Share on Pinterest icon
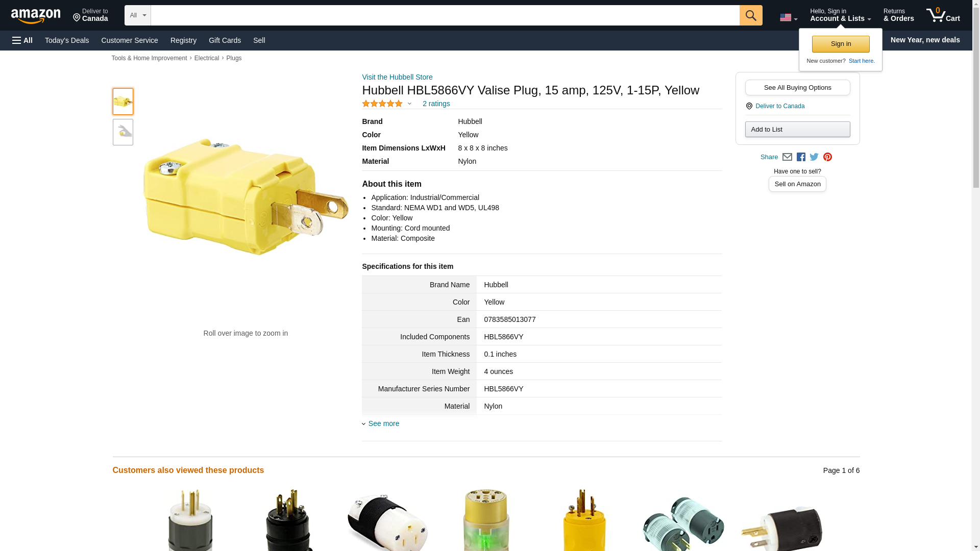Screen dimensions: 980x551 827,157
